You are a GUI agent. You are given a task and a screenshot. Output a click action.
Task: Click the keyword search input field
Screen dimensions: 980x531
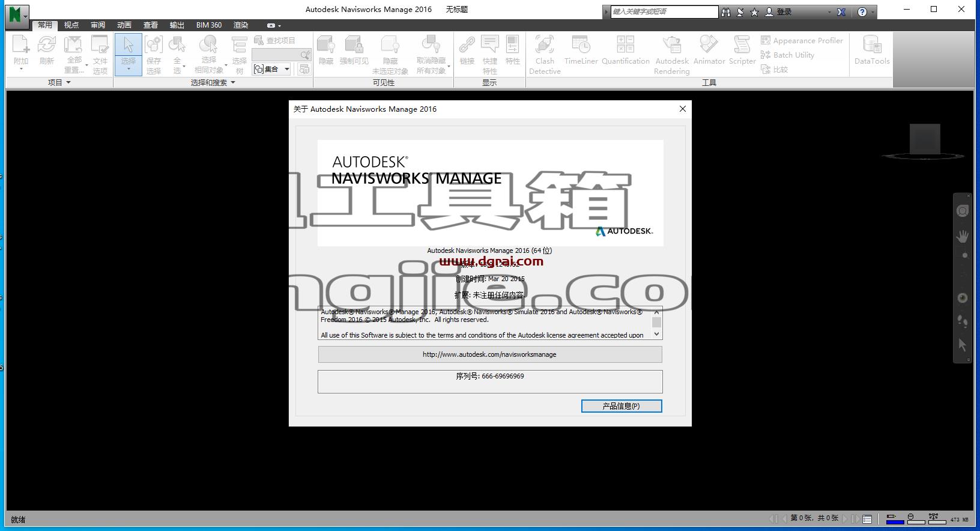[x=664, y=11]
